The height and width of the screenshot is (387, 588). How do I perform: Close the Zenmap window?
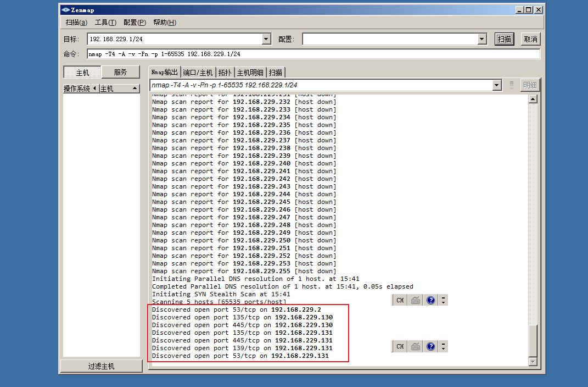click(x=539, y=10)
